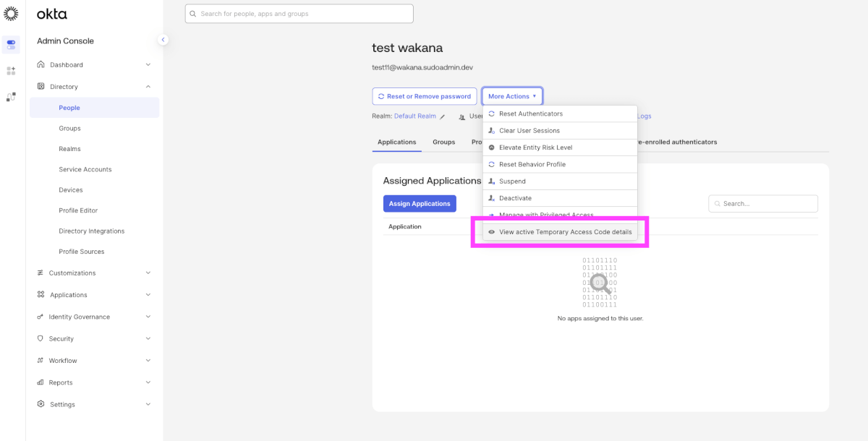Choose Reset Authenticators from the menu
This screenshot has height=441, width=868.
point(530,114)
